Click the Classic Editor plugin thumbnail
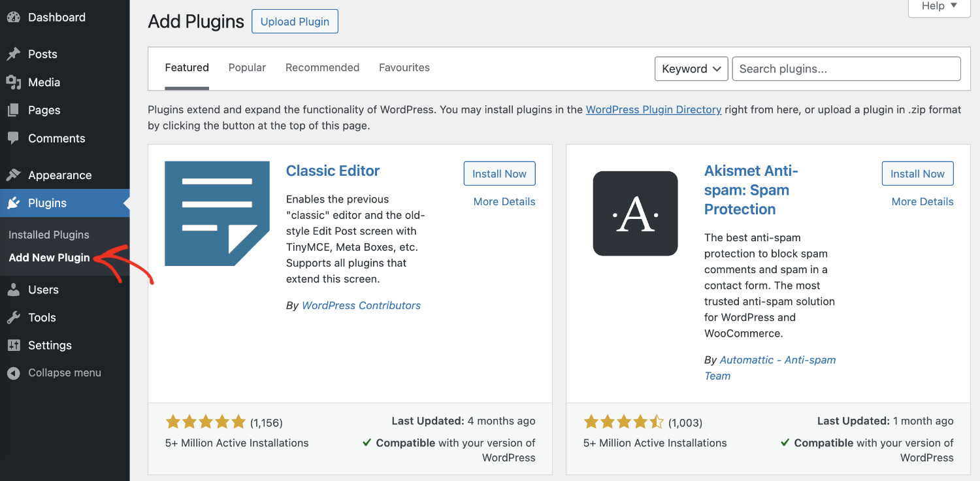This screenshot has width=980, height=481. [x=217, y=214]
